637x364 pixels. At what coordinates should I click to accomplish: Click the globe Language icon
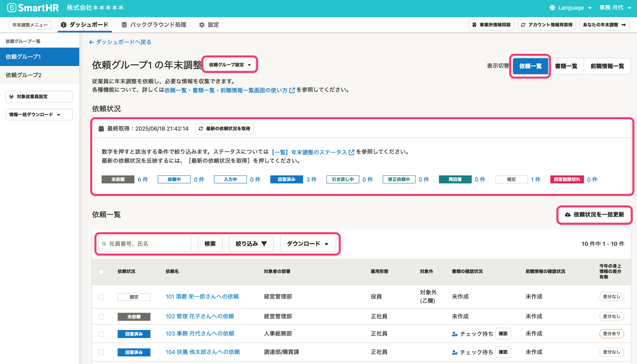pyautogui.click(x=552, y=8)
